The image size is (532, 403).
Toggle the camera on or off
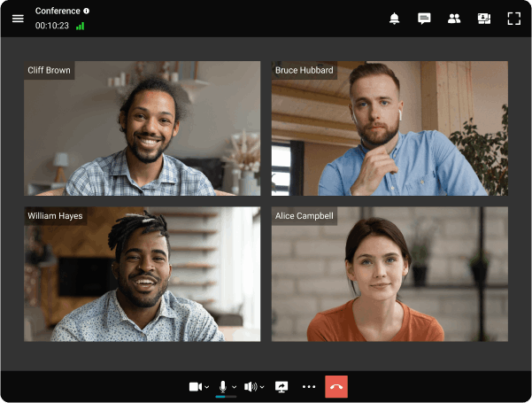coord(195,387)
